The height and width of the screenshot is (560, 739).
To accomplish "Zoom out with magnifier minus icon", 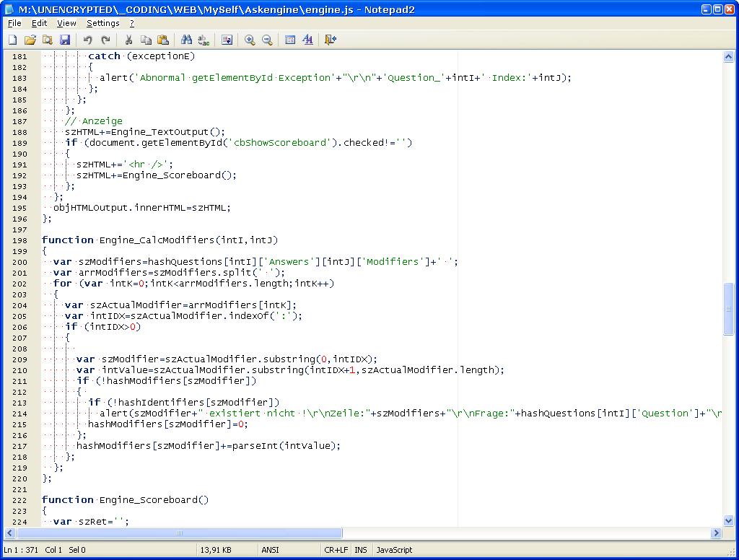I will coord(267,40).
